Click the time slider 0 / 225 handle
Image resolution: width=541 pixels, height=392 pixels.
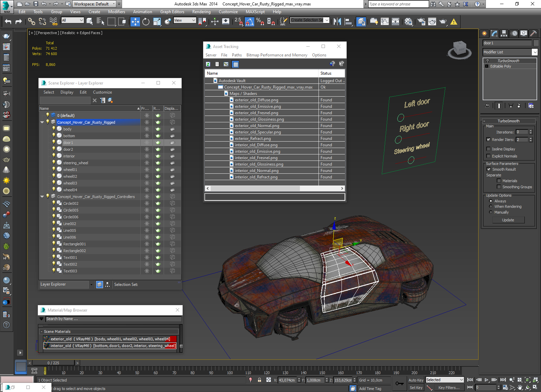tap(53, 363)
